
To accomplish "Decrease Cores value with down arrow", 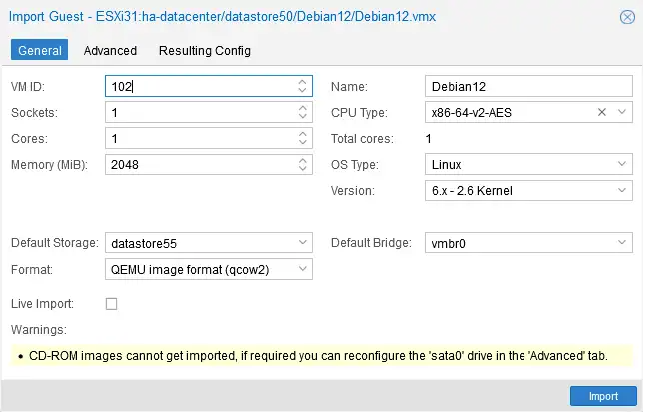I will [304, 143].
